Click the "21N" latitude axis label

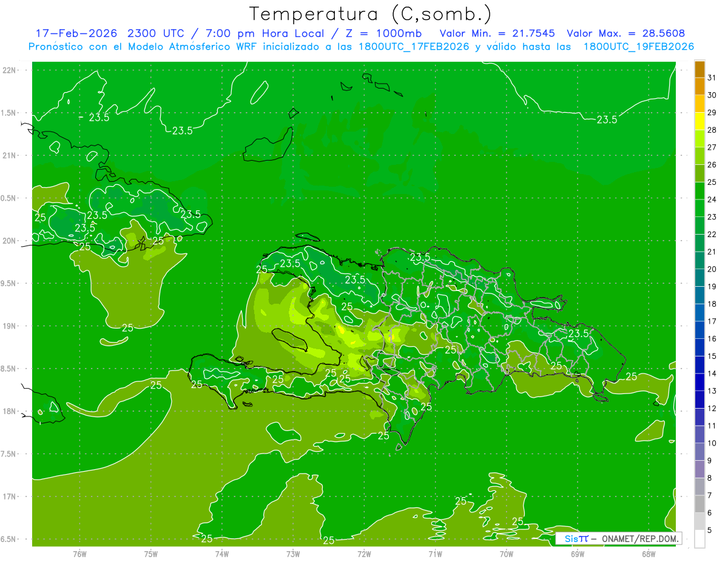click(10, 156)
